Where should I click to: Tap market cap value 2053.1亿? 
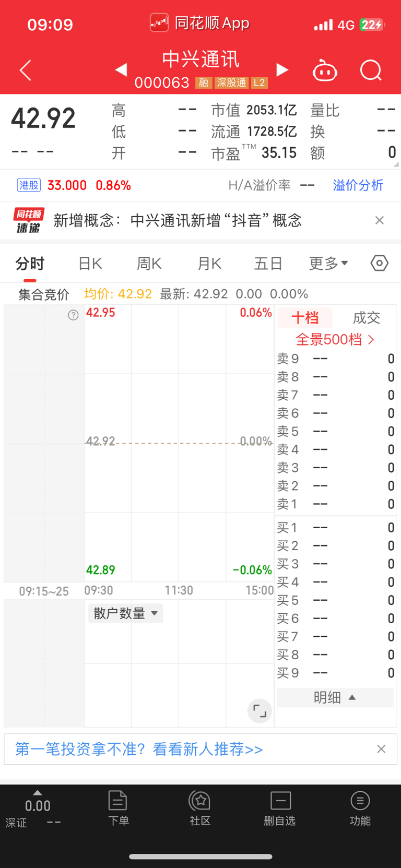pyautogui.click(x=272, y=110)
